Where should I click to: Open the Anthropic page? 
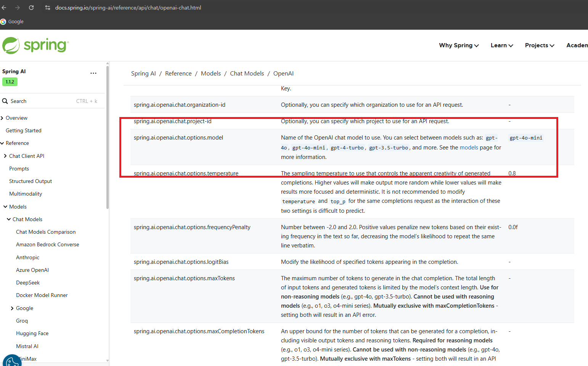tap(27, 257)
